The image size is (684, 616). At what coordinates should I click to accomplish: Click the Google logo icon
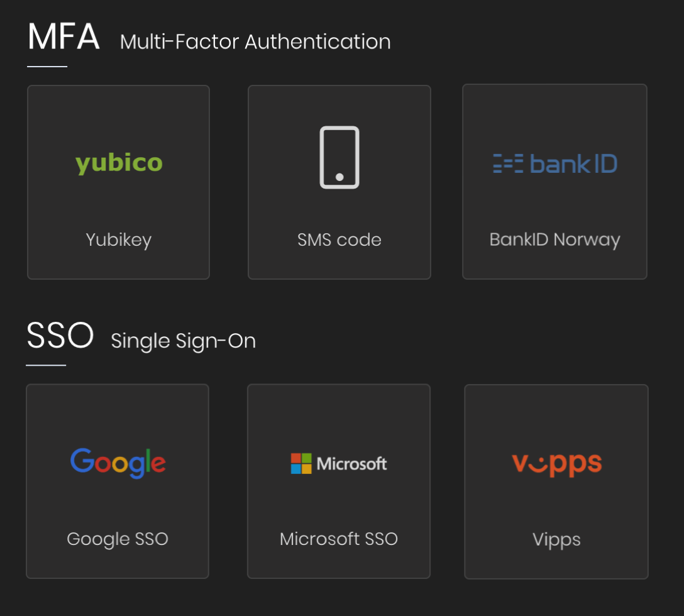coord(118,463)
